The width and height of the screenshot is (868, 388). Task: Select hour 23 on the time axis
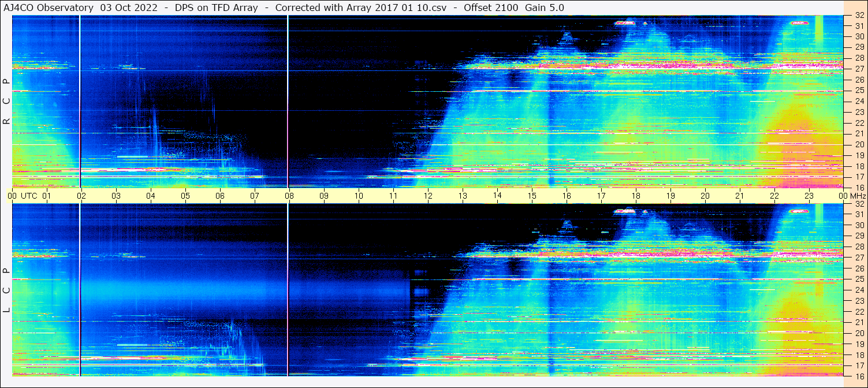tap(809, 196)
